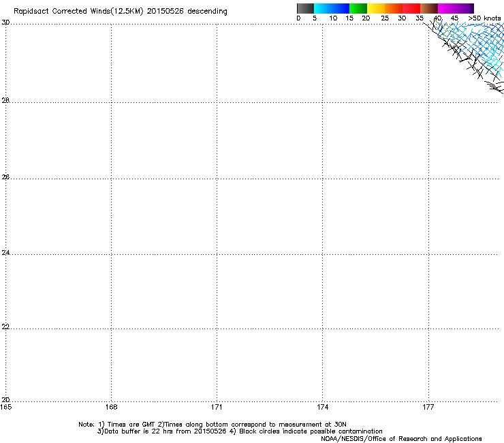This screenshot has height=443, width=504.
Task: Click the latitude axis label '30' at top left
Action: click(5, 22)
